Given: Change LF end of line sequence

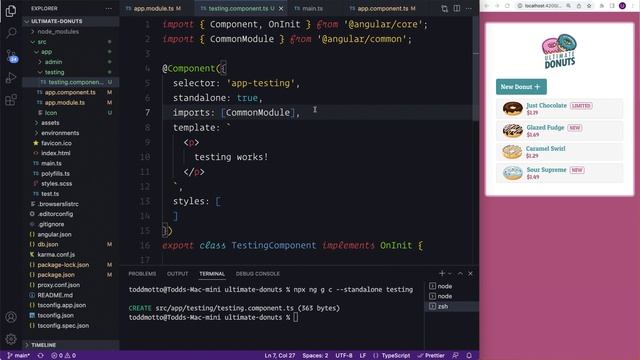Looking at the screenshot, I should pyautogui.click(x=363, y=356).
